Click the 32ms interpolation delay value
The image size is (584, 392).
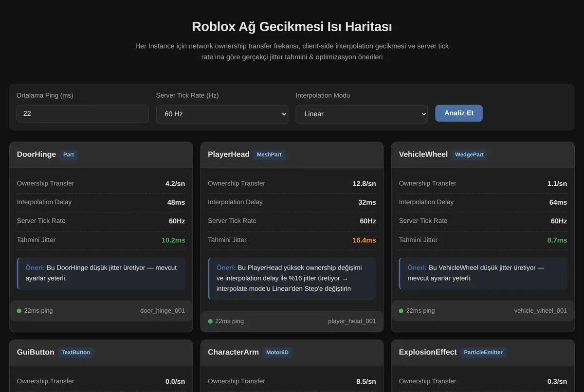(367, 202)
